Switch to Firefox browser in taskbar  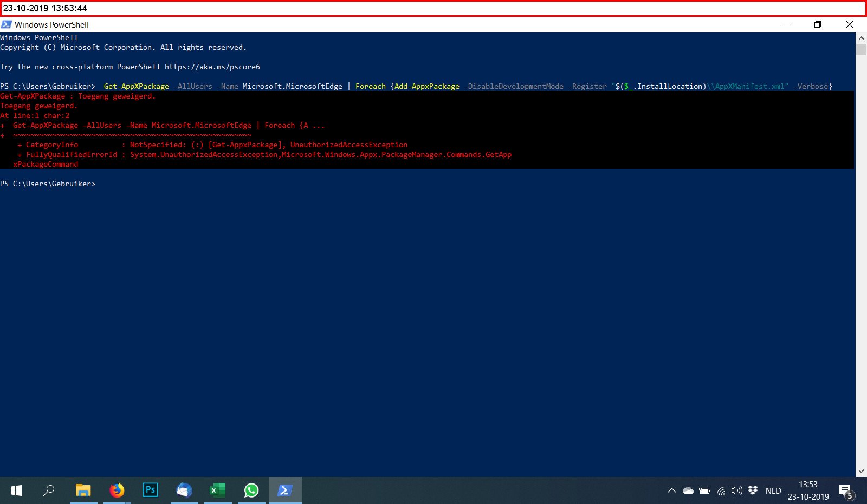(117, 490)
